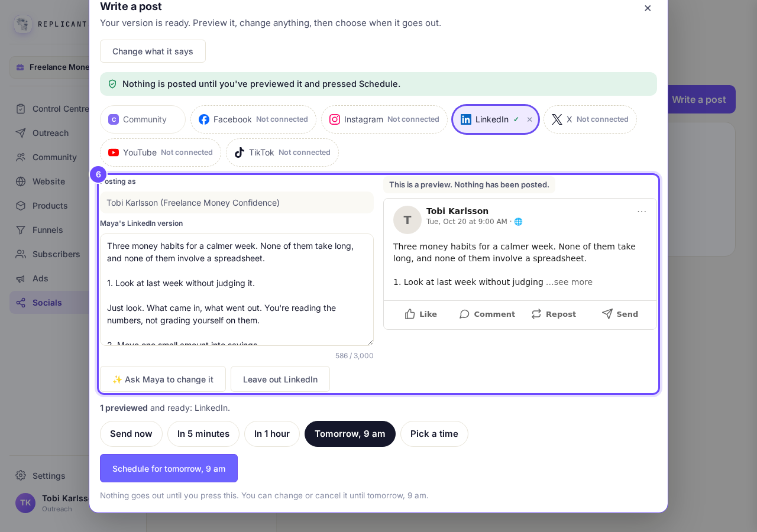Open the three-dot menu on preview post
The width and height of the screenshot is (757, 532).
point(642,212)
